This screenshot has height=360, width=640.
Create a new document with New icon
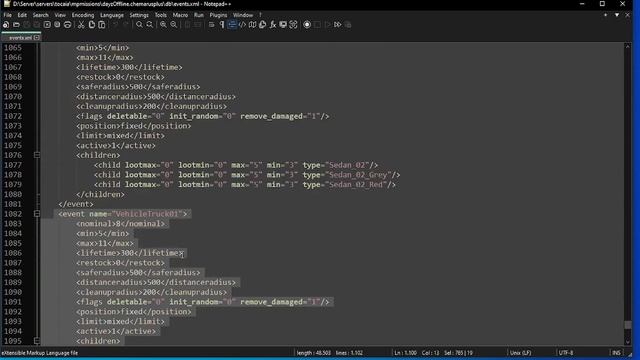(x=6, y=25)
